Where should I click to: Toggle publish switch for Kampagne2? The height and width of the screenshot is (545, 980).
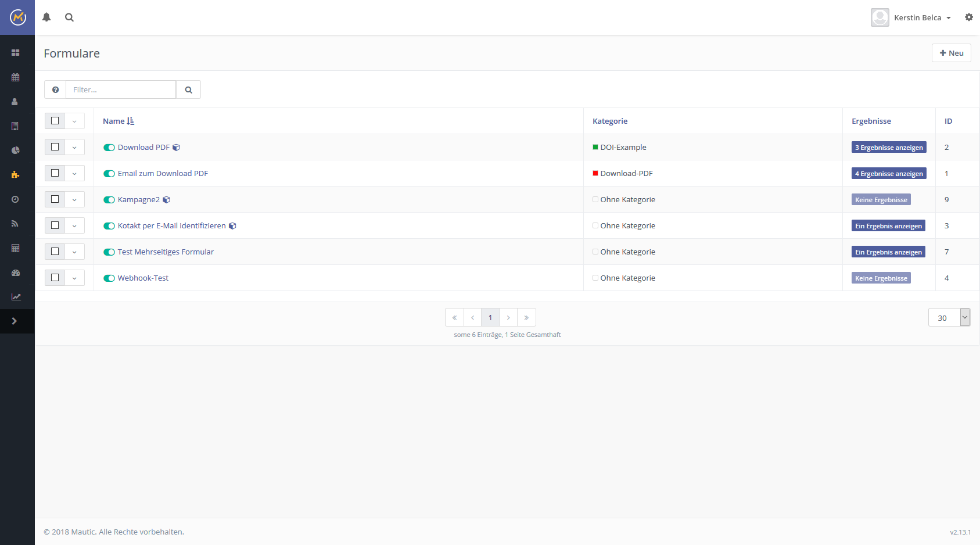pos(109,200)
